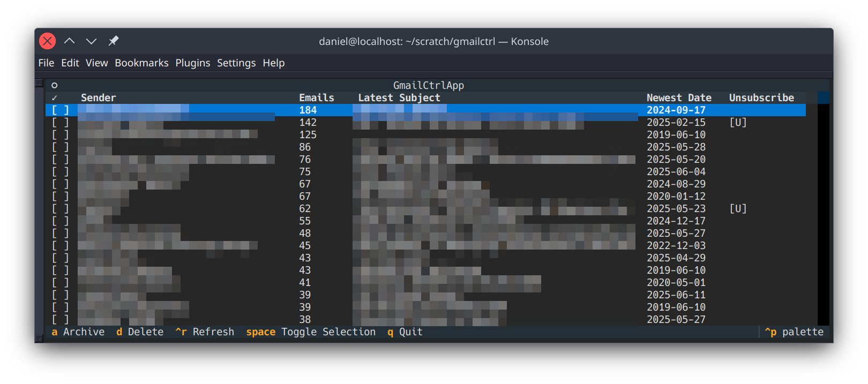Toggle checkbox on row with 76 emails
This screenshot has width=868, height=384.
coord(60,160)
